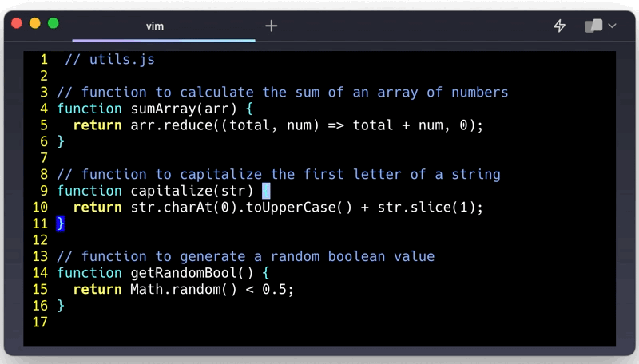The height and width of the screenshot is (364, 639).
Task: Open a new tab with the plus icon
Action: pos(272,26)
